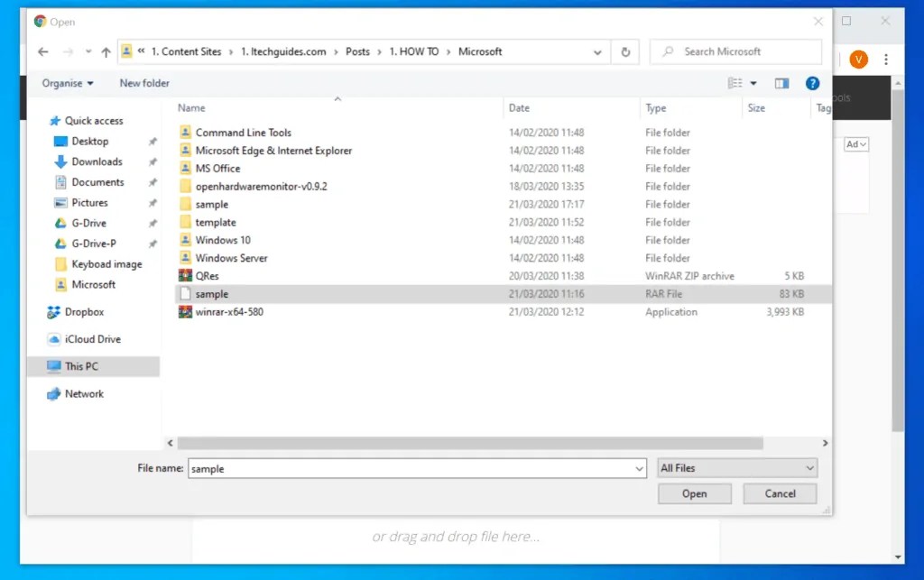This screenshot has height=580, width=924.
Task: Click the Back navigation arrow
Action: [x=42, y=51]
